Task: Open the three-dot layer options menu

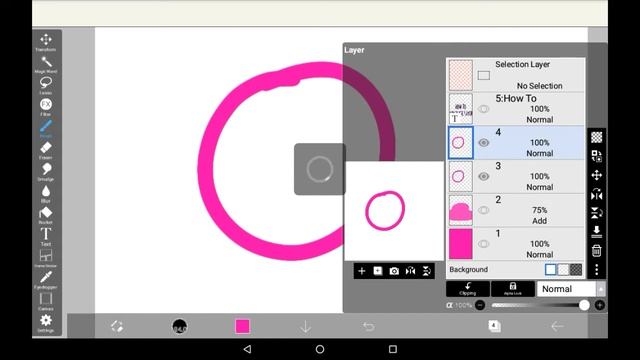Action: (597, 269)
